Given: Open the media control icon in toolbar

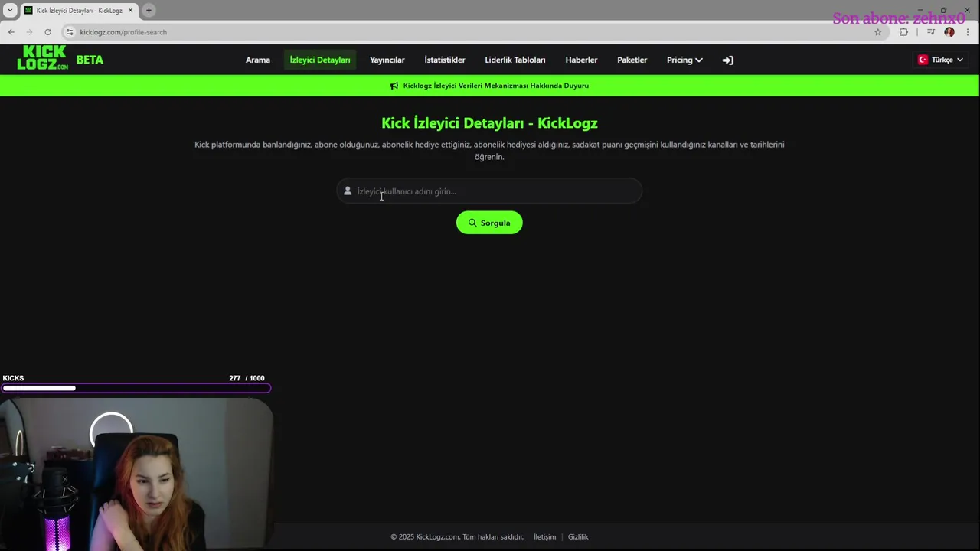Looking at the screenshot, I should point(930,32).
